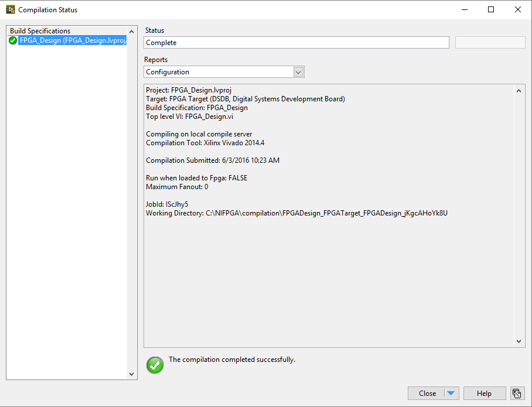
Task: Minimize the Compilation Status window
Action: coord(465,9)
